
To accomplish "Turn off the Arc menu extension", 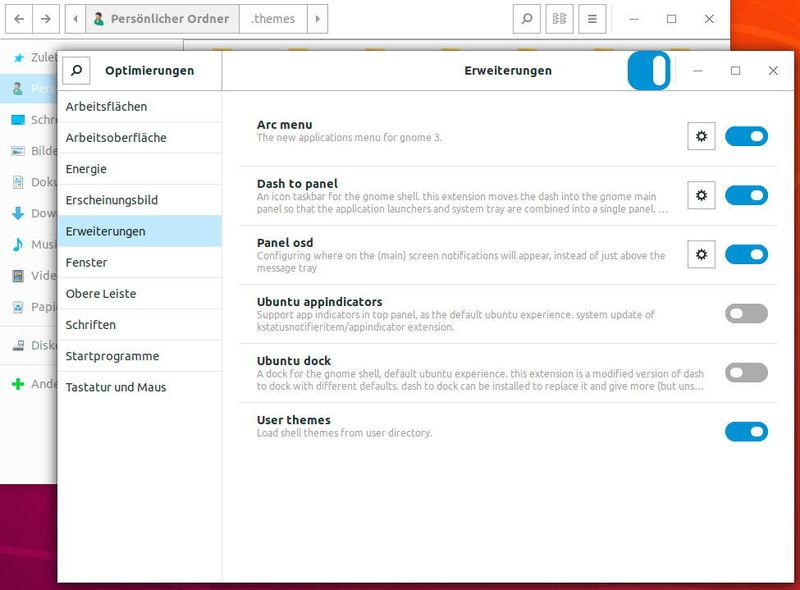I will pyautogui.click(x=746, y=136).
